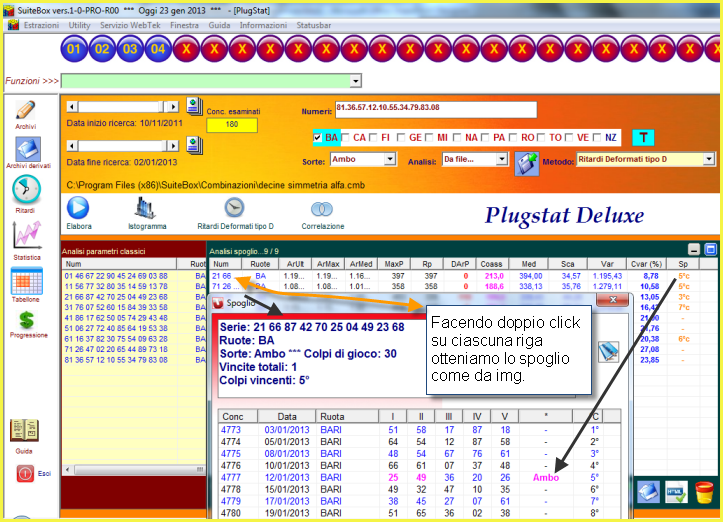Enable the TO wheel checkbox
The height and width of the screenshot is (522, 723).
coord(540,137)
